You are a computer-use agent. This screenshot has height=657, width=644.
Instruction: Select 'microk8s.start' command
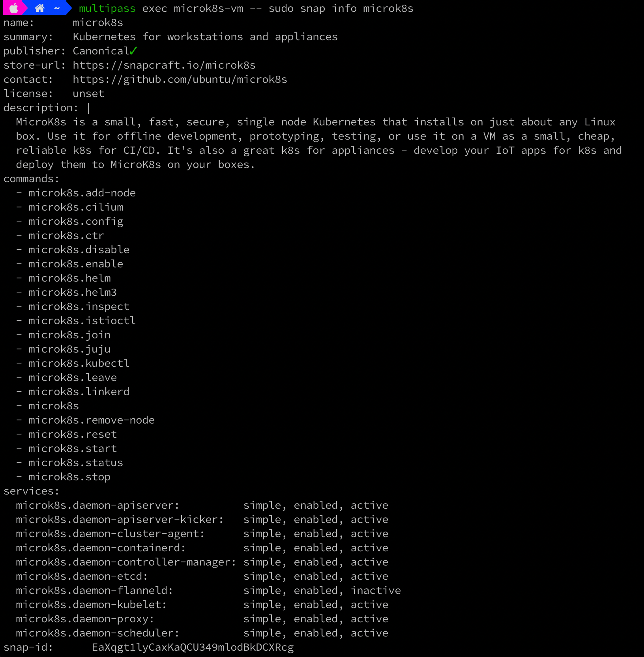(73, 448)
